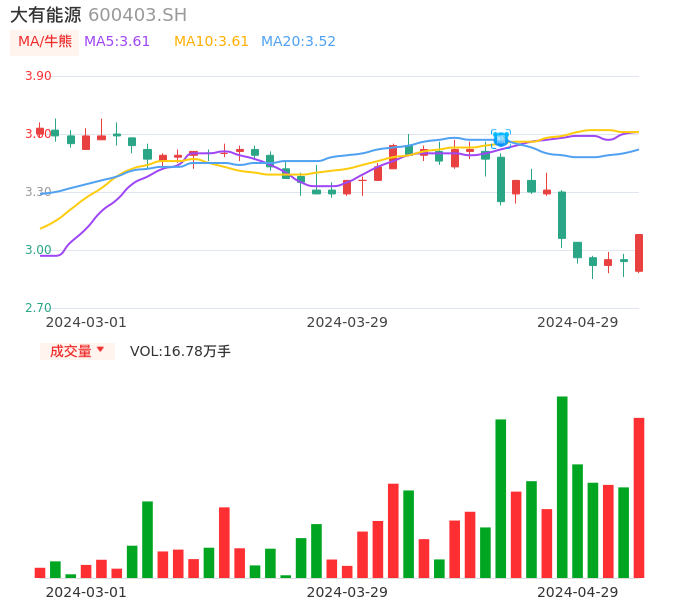Click the stock code 600403.SH
Screen dimensions: 686x606
point(137,15)
